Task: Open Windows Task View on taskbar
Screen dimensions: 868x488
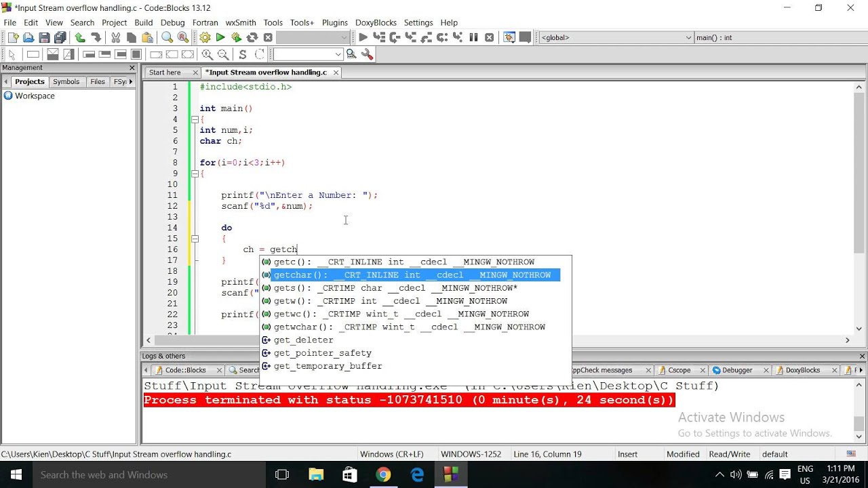Action: tap(282, 474)
